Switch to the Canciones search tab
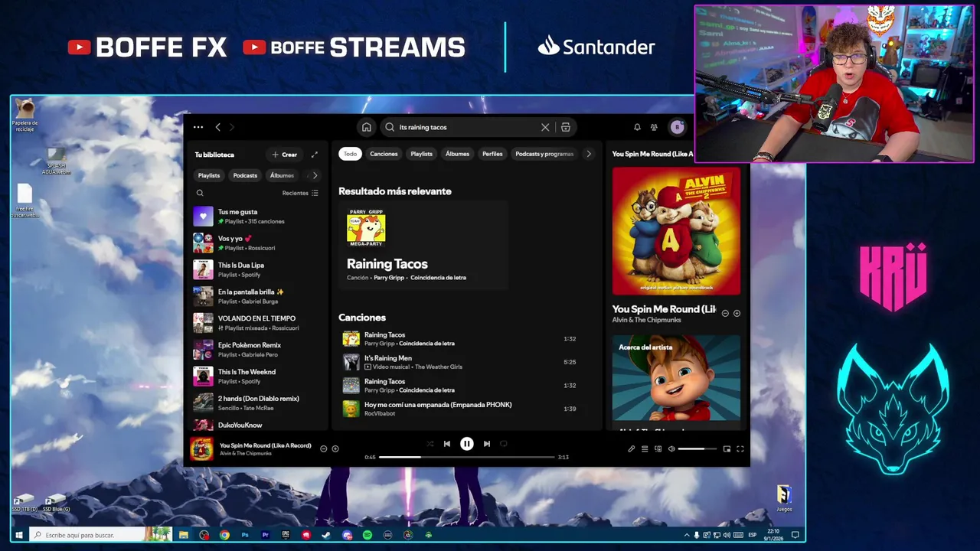 pyautogui.click(x=384, y=154)
